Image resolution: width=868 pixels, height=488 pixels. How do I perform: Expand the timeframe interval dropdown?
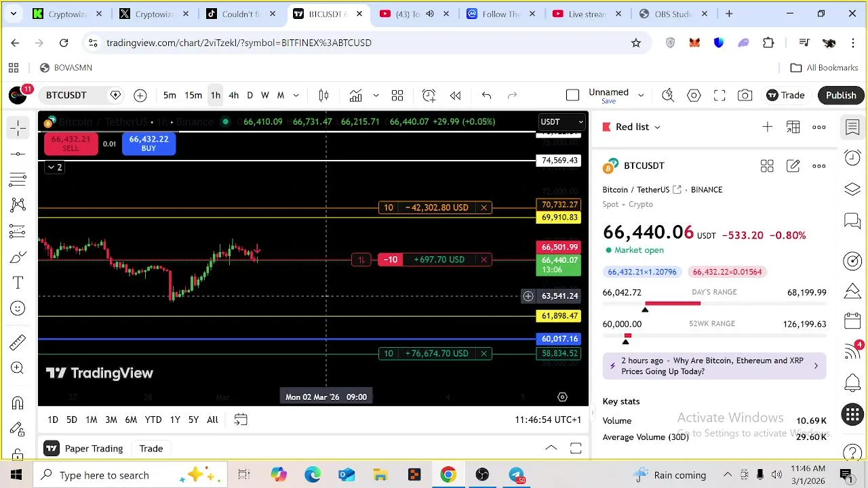click(x=296, y=96)
